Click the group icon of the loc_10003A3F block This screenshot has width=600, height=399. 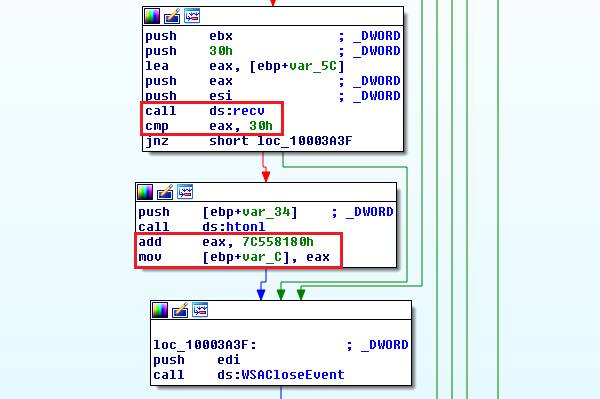coord(200,310)
